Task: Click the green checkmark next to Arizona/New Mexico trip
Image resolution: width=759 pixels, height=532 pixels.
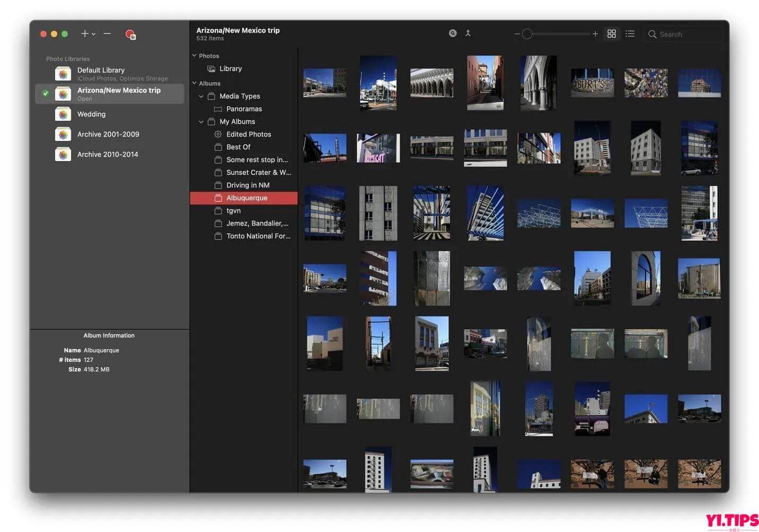Action: 46,94
